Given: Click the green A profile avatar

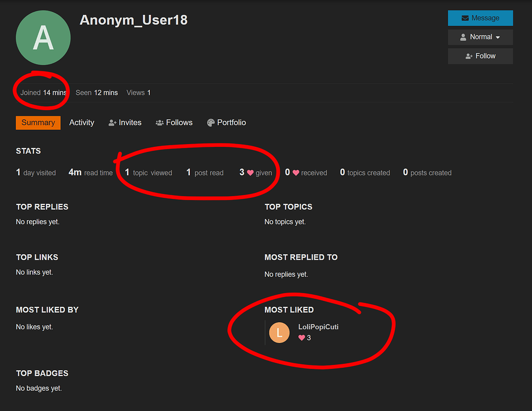Looking at the screenshot, I should point(43,38).
